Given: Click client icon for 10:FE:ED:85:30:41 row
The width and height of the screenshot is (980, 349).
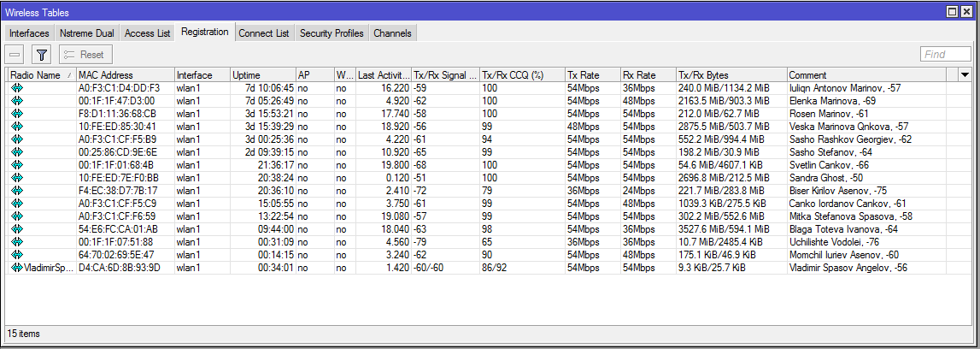Looking at the screenshot, I should [x=16, y=126].
